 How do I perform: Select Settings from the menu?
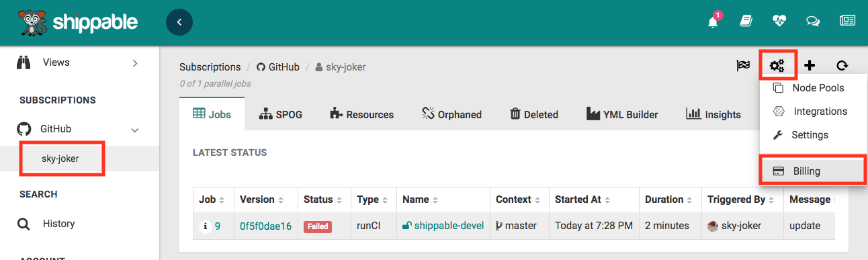pos(814,135)
